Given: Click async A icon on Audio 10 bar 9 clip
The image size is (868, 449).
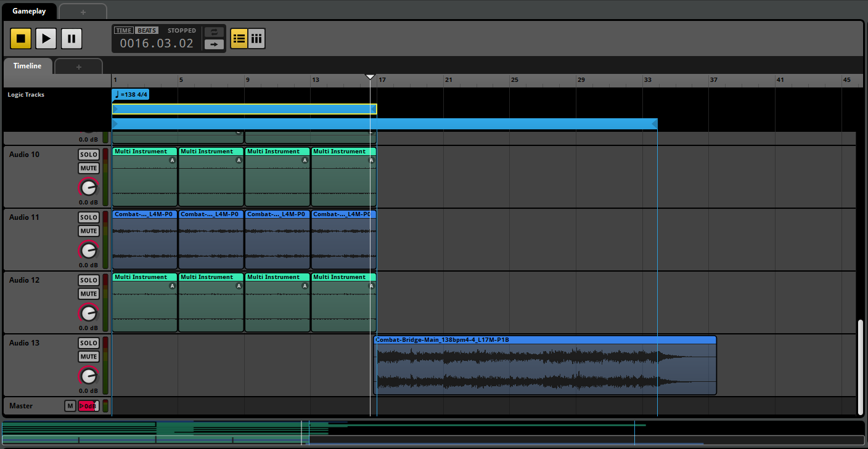Looking at the screenshot, I should 305,160.
